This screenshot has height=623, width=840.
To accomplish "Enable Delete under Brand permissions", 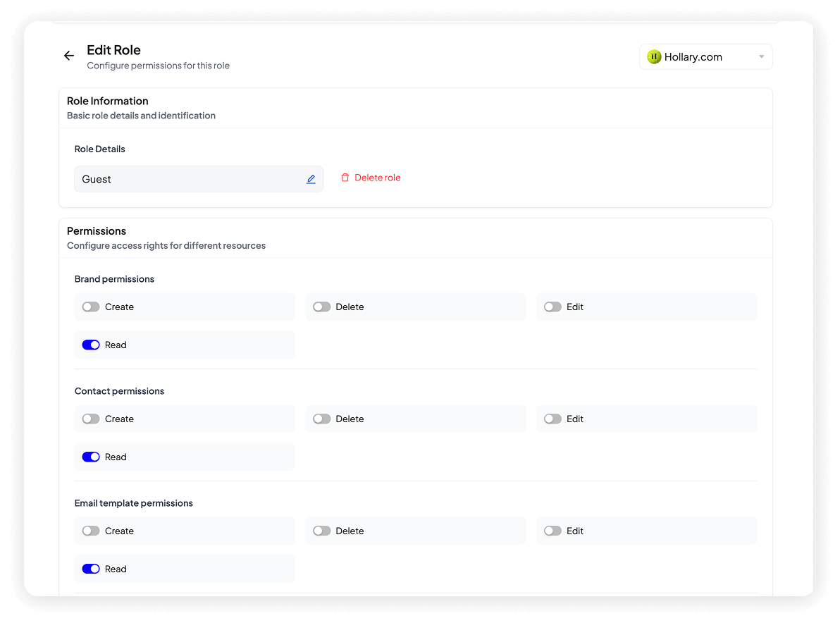I will tap(322, 307).
